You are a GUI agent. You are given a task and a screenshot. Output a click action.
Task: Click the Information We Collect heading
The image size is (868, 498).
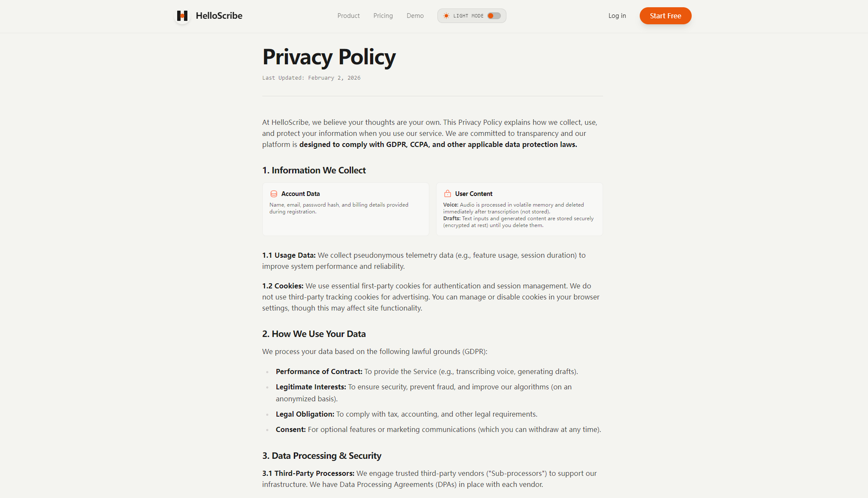314,170
